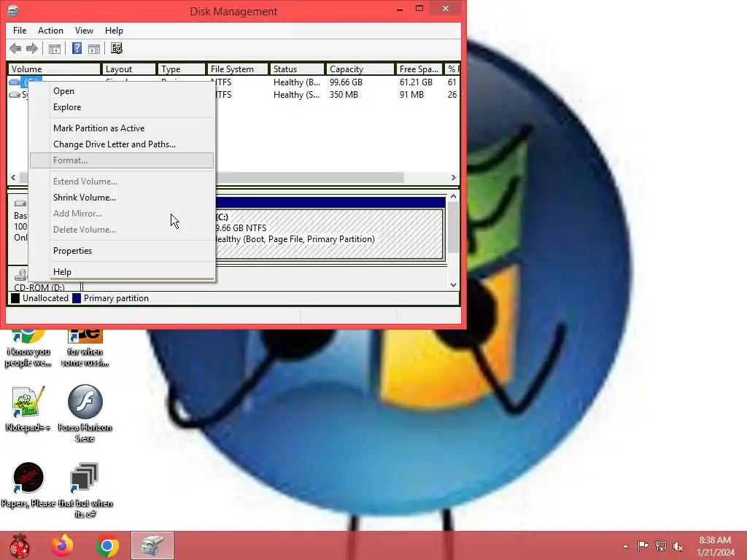747x560 pixels.
Task: Click the disk pane scrollbar up arrow
Action: (x=453, y=196)
